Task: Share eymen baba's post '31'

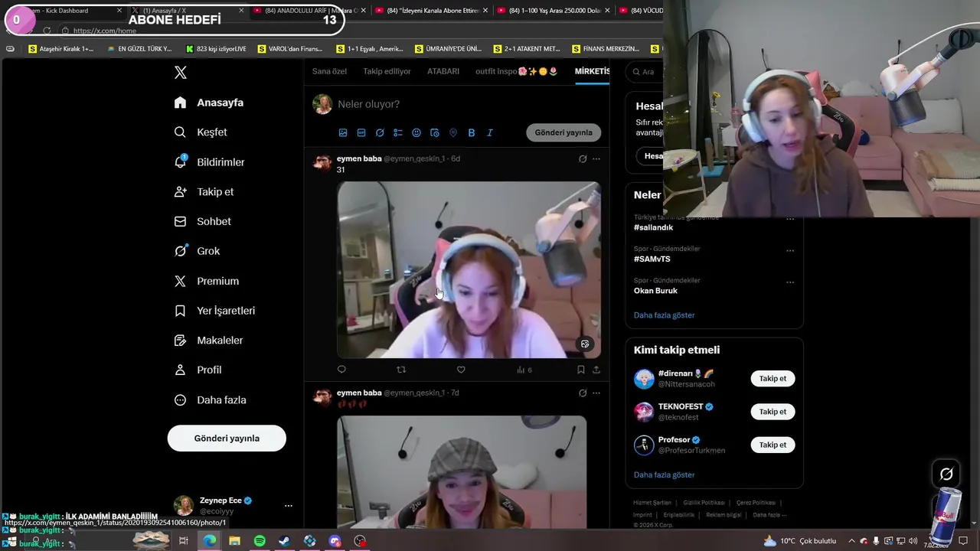Action: pos(596,370)
